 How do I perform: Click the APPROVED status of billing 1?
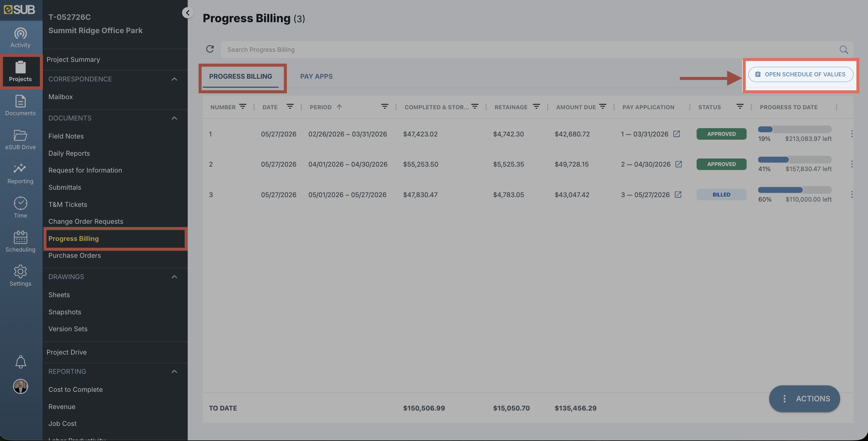721,134
